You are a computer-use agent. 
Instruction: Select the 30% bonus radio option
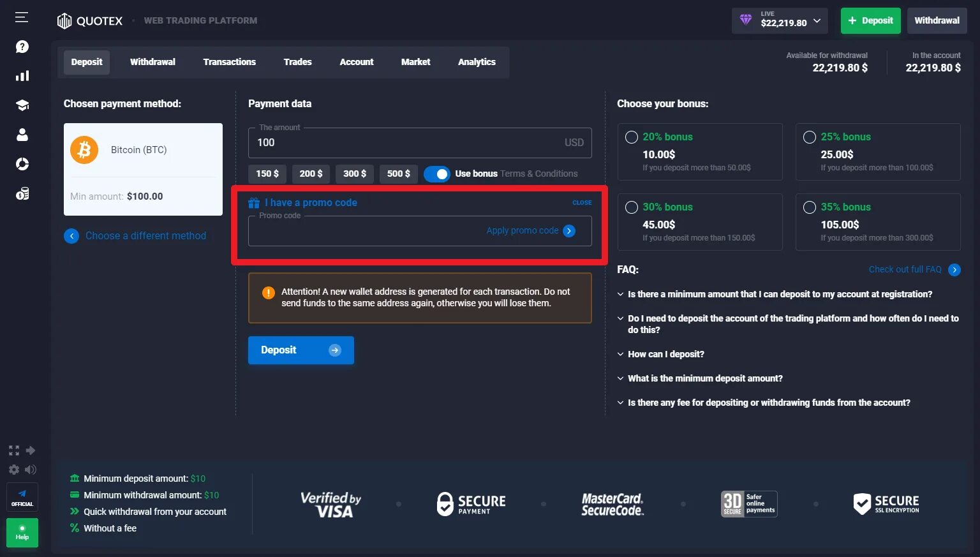632,207
